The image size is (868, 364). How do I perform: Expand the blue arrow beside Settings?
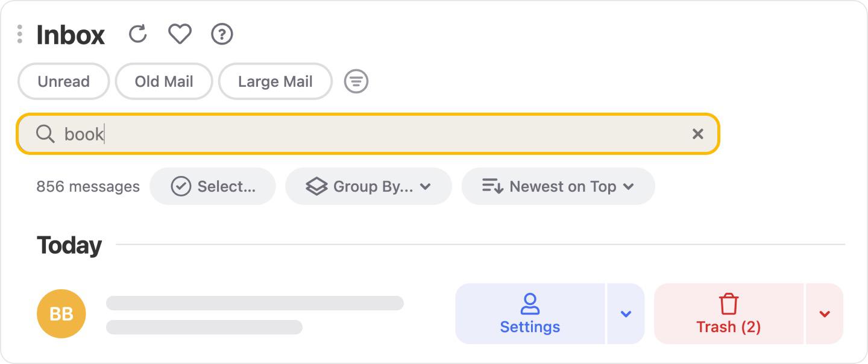click(x=626, y=314)
